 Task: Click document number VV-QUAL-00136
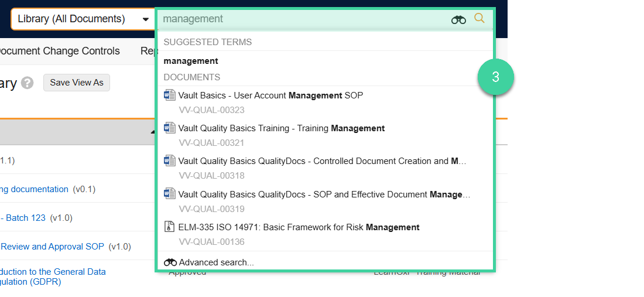(x=211, y=242)
